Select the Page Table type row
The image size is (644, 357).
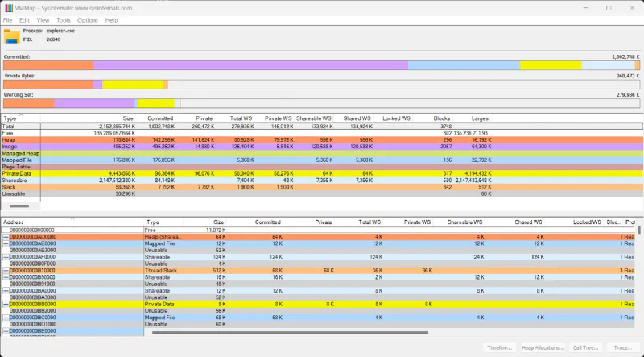click(321, 167)
